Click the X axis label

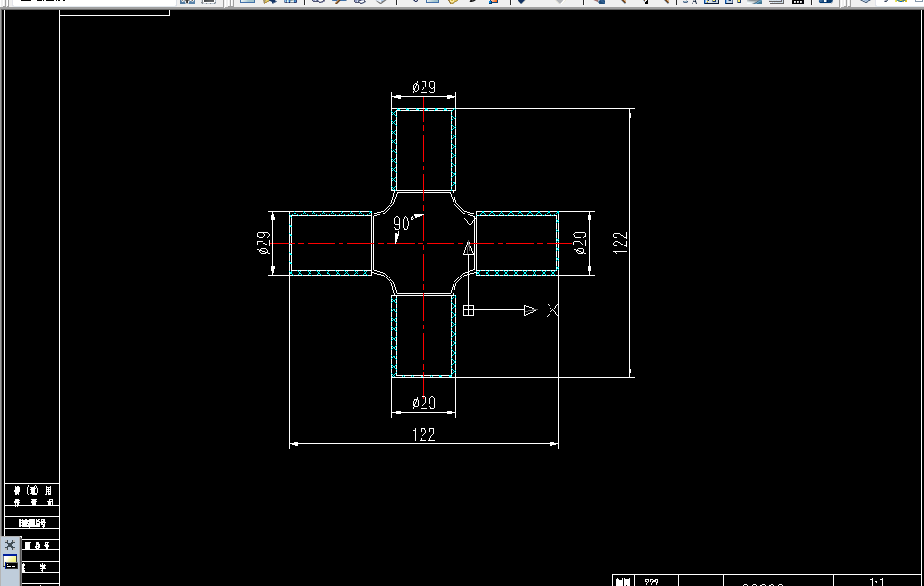[552, 310]
